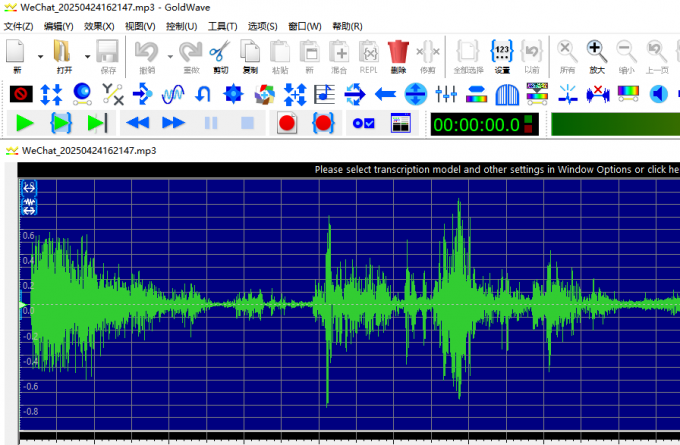Expand the undo history dropdown arrow

coord(170,56)
